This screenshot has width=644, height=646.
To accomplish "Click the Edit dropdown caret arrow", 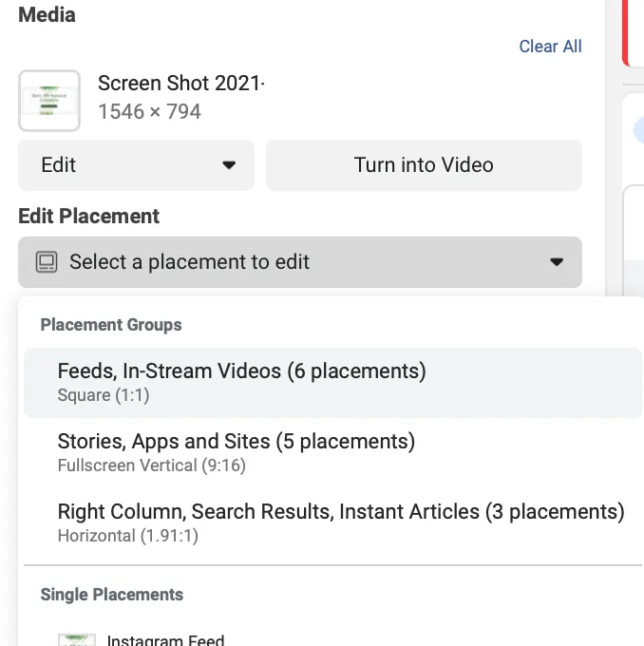I will [229, 165].
